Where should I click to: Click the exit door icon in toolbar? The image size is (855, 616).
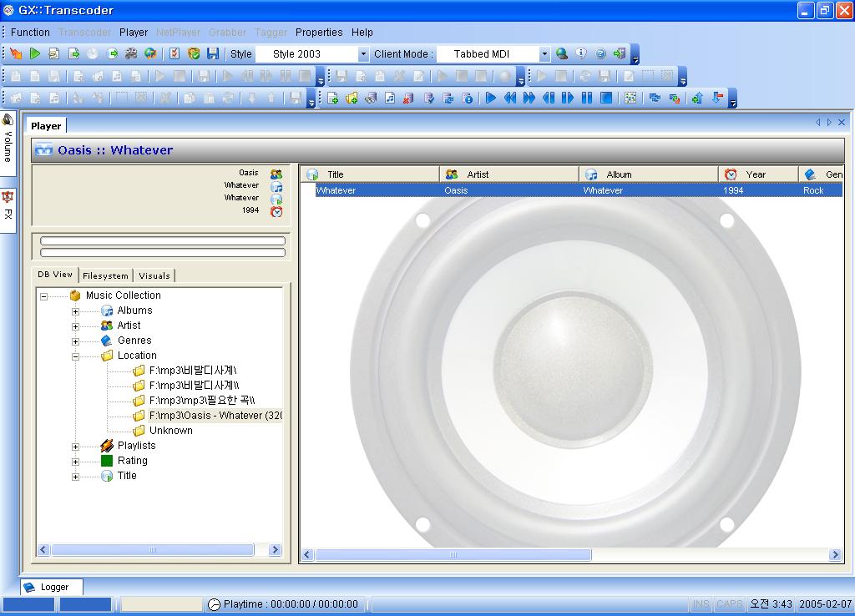click(x=619, y=53)
